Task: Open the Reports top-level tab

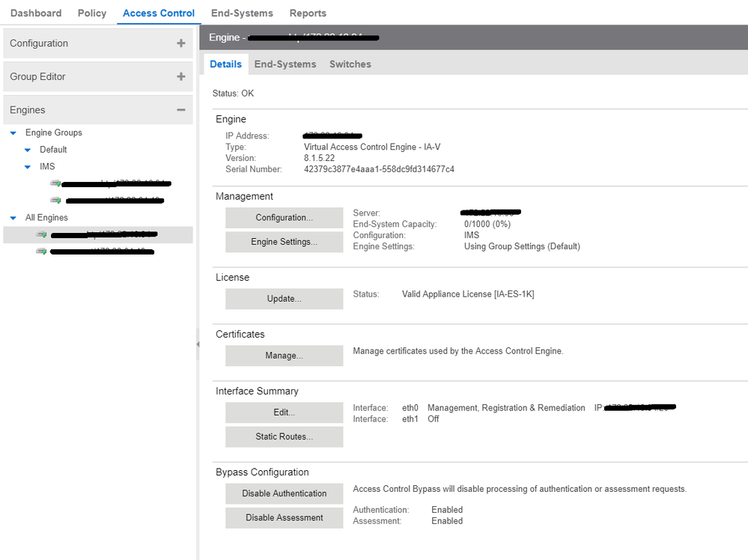Action: pyautogui.click(x=308, y=13)
